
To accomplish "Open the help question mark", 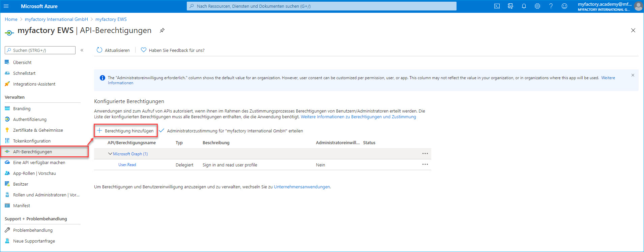I will tap(551, 6).
